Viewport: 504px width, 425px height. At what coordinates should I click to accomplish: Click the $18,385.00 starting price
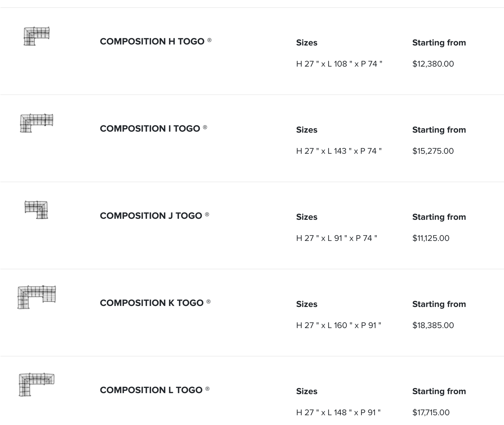click(433, 325)
